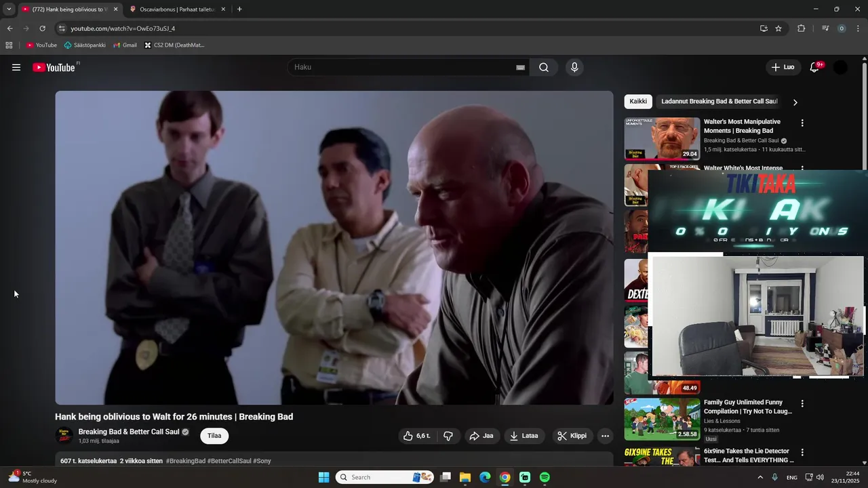Open media controls music icon in Chrome

click(x=825, y=28)
